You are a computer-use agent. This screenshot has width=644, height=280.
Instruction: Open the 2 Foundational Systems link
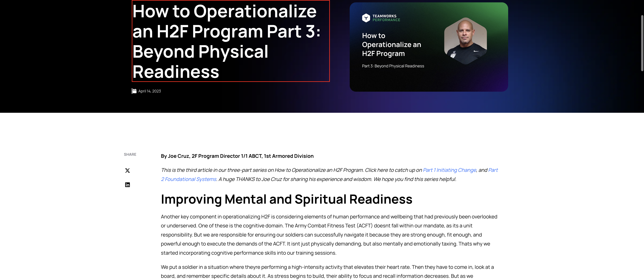[189, 179]
